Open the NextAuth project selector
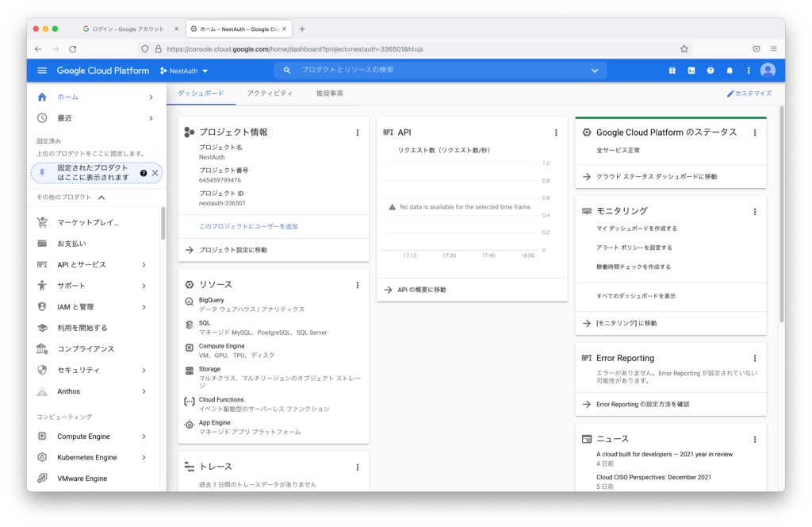This screenshot has width=812, height=527. (183, 70)
